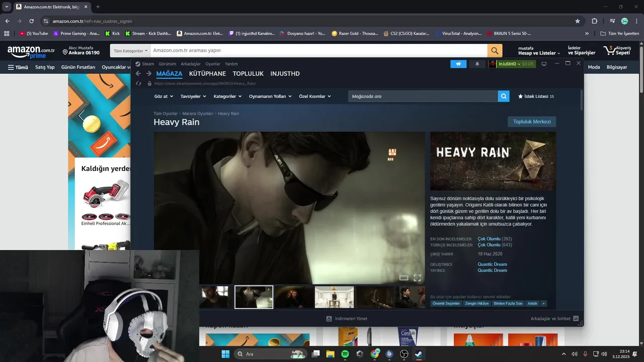Open Chrome extensions puzzle icon
The width and height of the screenshot is (644, 362).
(594, 21)
